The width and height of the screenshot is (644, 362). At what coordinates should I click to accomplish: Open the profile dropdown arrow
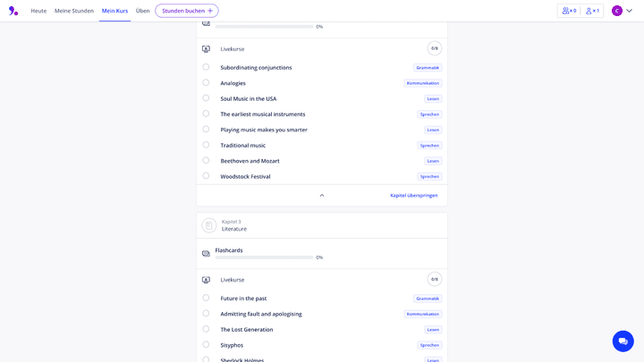[630, 11]
